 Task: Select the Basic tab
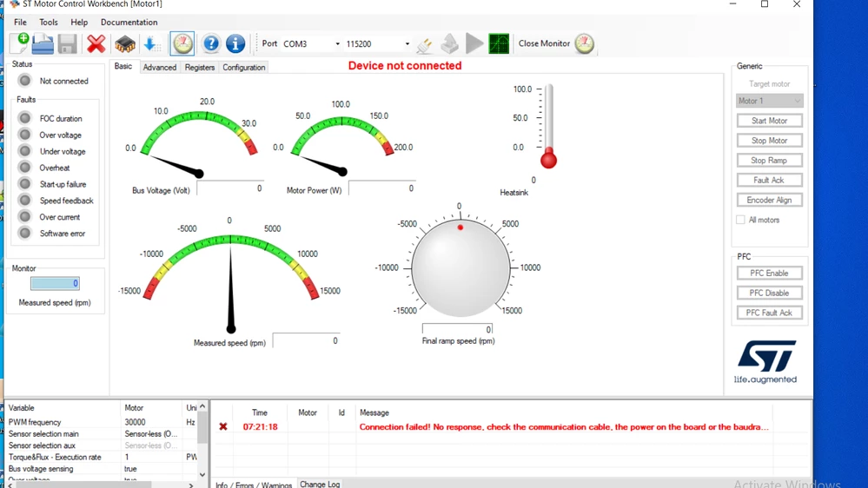point(123,66)
